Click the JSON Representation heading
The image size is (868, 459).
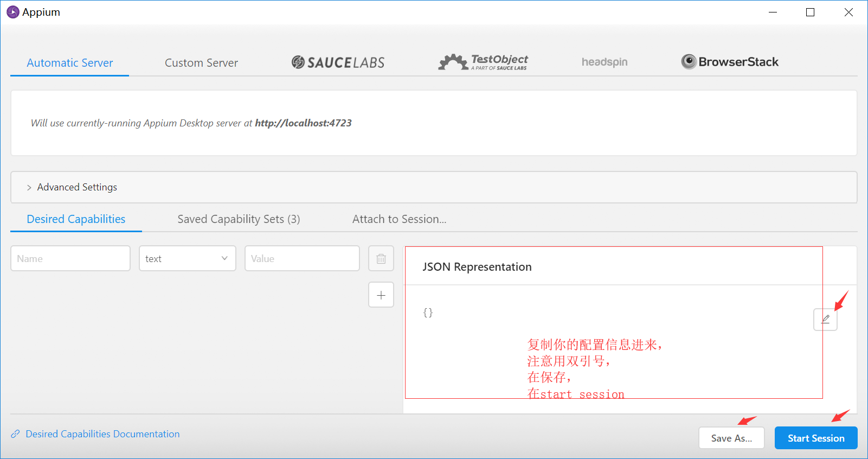[477, 267]
